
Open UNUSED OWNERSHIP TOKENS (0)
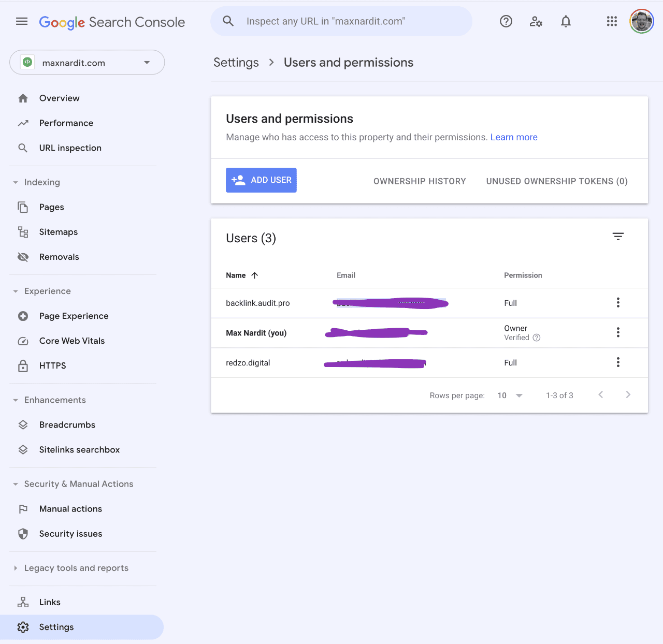pos(557,181)
